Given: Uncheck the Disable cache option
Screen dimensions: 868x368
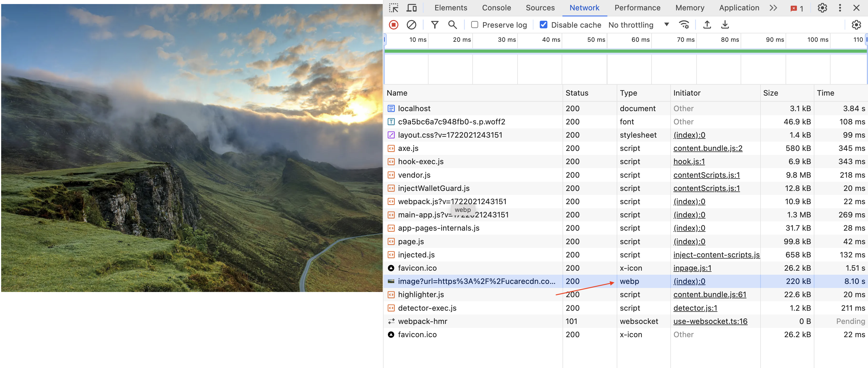Looking at the screenshot, I should (544, 24).
